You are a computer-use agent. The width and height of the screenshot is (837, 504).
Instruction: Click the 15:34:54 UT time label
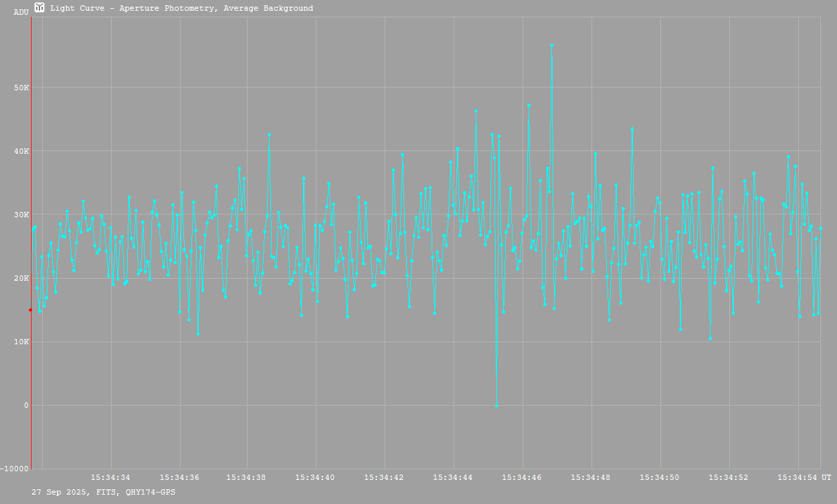pyautogui.click(x=804, y=477)
